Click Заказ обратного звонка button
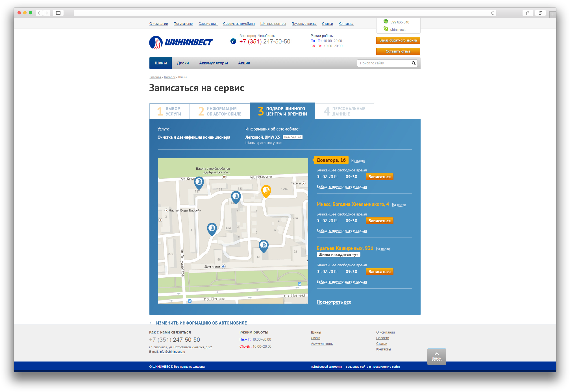570x392 pixels. coord(398,40)
